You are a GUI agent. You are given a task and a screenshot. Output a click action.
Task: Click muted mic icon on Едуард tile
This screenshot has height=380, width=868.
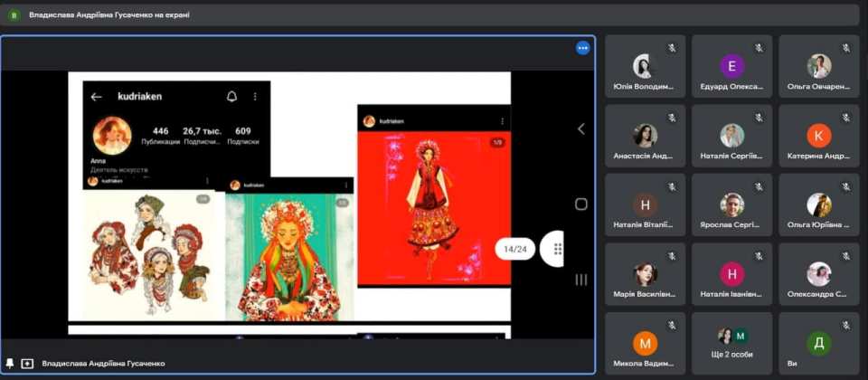pyautogui.click(x=759, y=48)
